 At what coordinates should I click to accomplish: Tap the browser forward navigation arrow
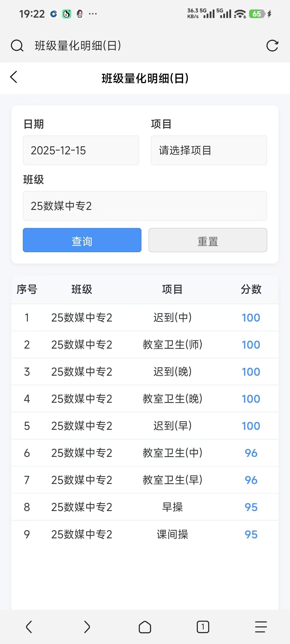(87, 627)
